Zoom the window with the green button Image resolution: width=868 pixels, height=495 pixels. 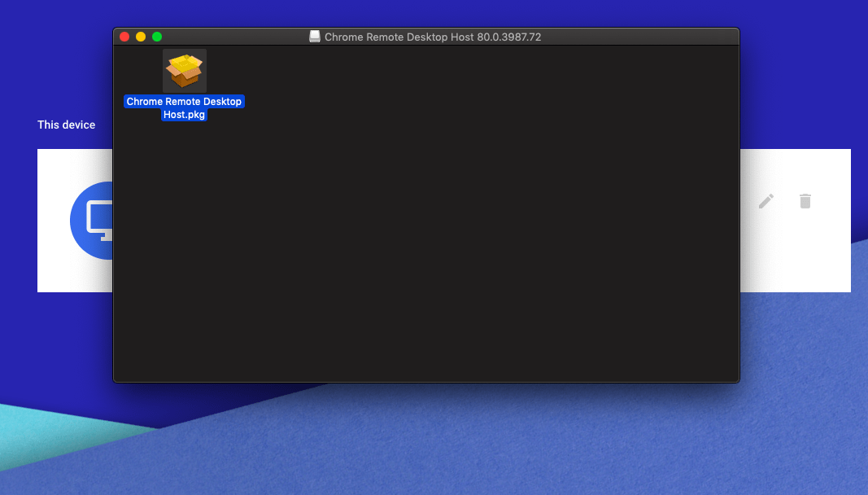point(157,37)
